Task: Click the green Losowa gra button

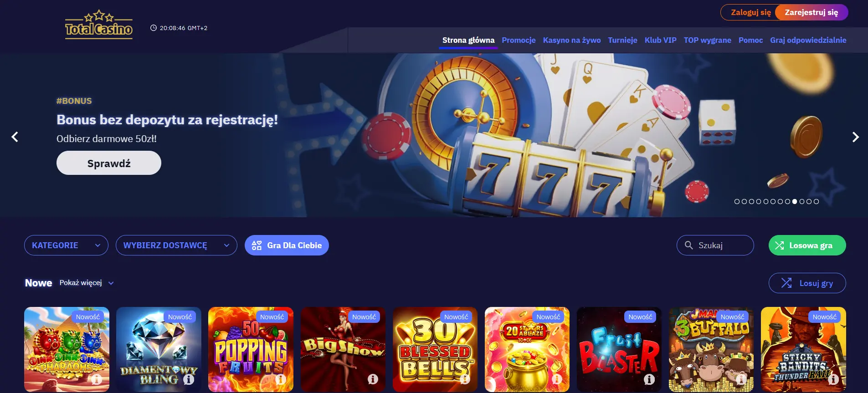Action: [x=807, y=245]
